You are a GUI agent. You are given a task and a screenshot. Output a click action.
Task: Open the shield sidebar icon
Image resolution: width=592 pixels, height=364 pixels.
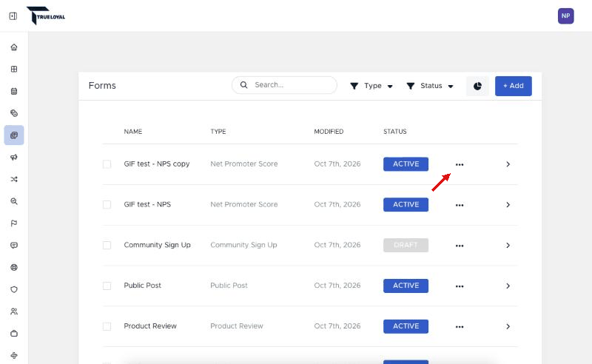click(14, 289)
